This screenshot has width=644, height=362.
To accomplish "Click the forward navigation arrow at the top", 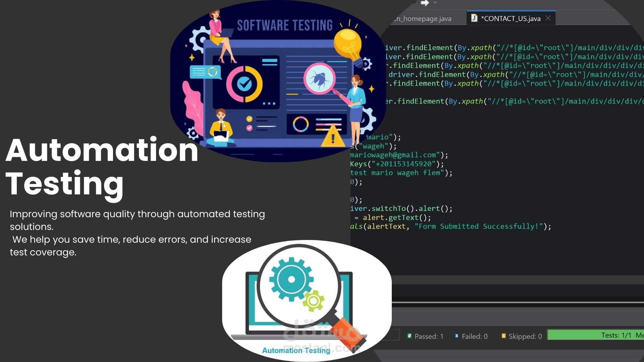I will click(425, 3).
